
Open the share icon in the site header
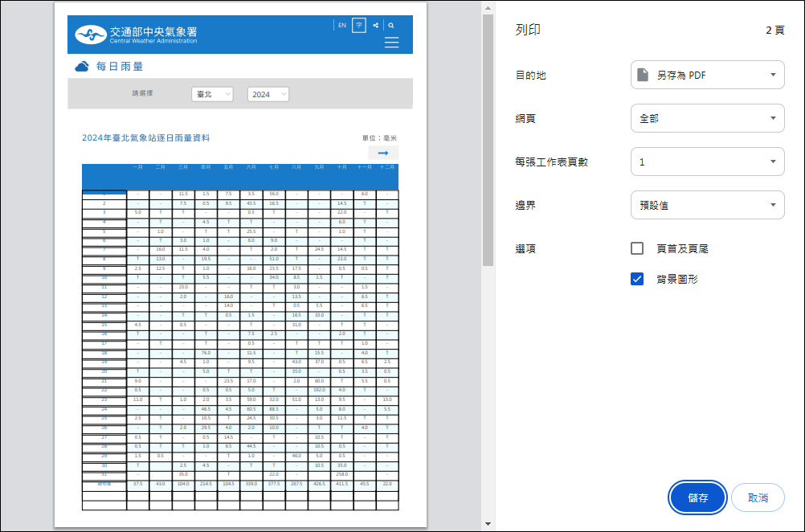374,25
